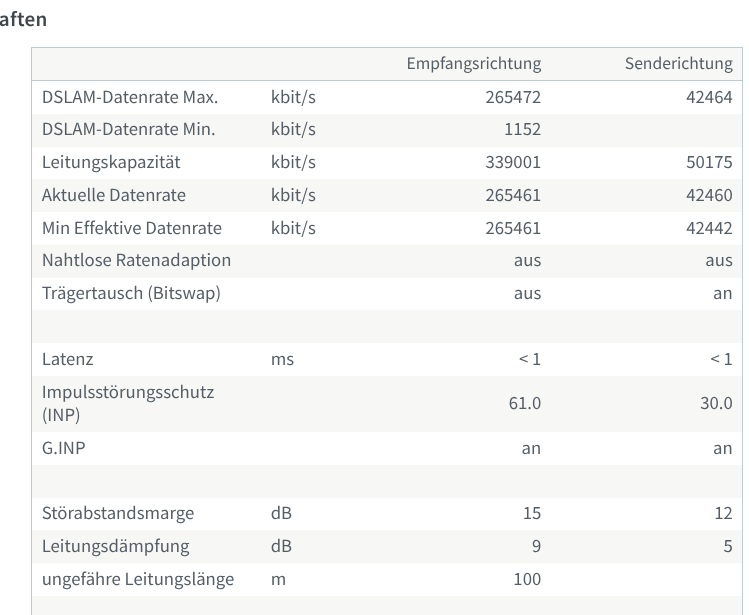Click the ungefähre Leitungslänge row label
The height and width of the screenshot is (615, 749).
pyautogui.click(x=138, y=579)
